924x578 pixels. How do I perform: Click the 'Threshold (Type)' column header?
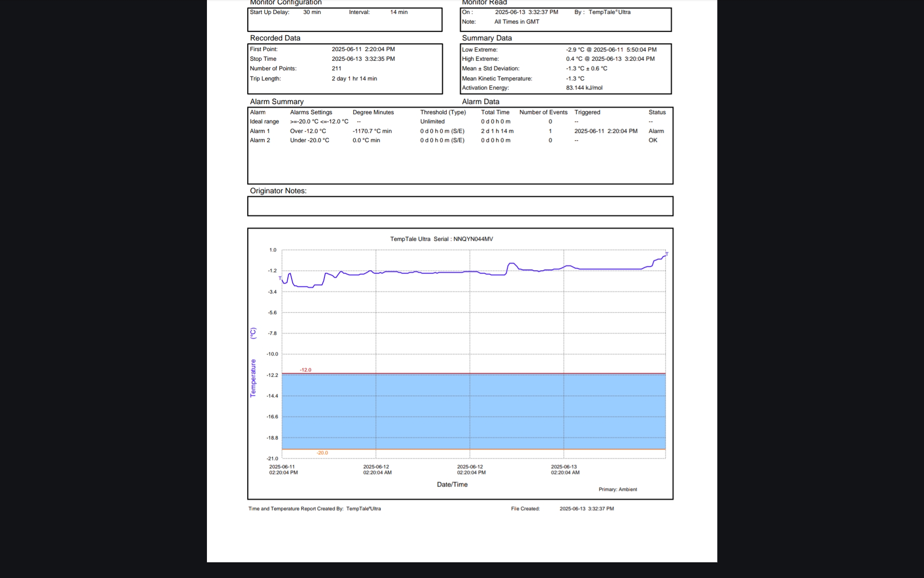point(443,112)
